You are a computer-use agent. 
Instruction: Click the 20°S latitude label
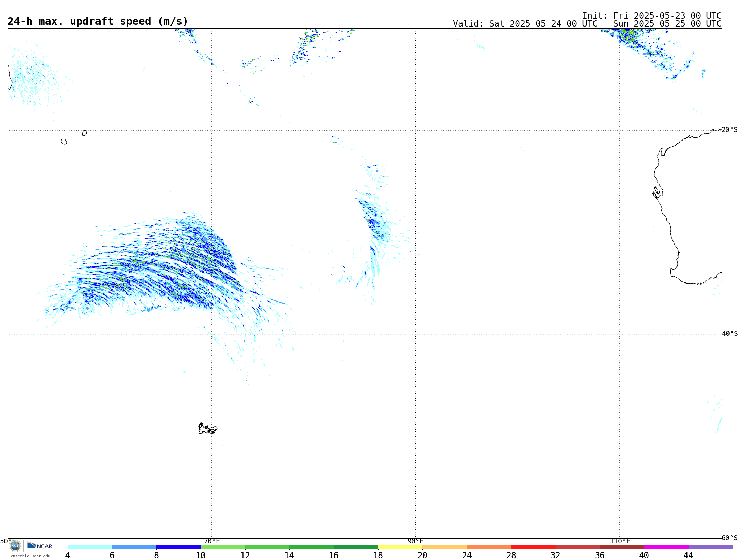click(x=730, y=130)
